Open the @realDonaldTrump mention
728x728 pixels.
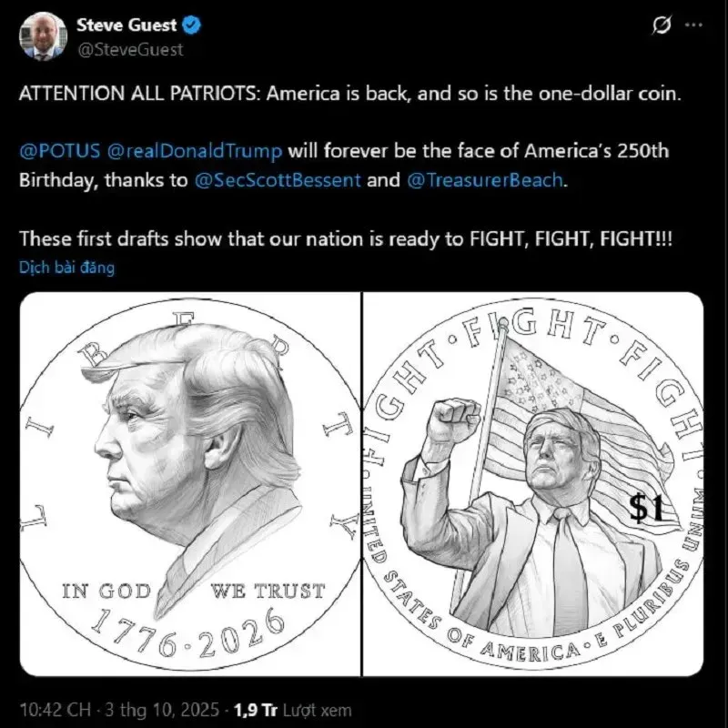[x=195, y=151]
